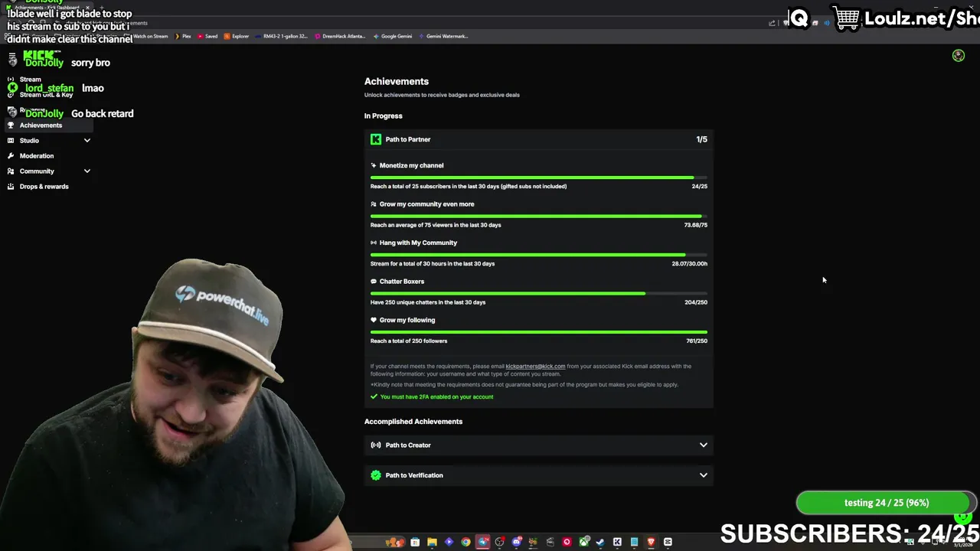Click the profile avatar icon at top right

959,56
